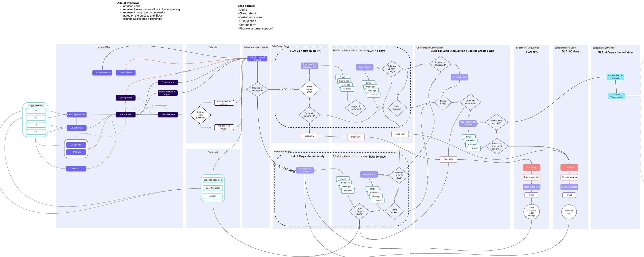Image resolution: width=644 pixels, height=257 pixels.
Task: Click Found champion (POC)? diamond
Action: point(359,212)
